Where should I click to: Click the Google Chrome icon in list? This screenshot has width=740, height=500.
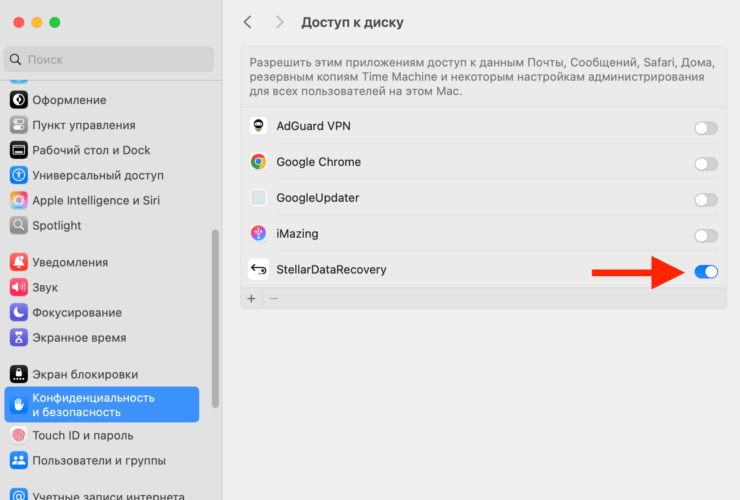click(259, 162)
